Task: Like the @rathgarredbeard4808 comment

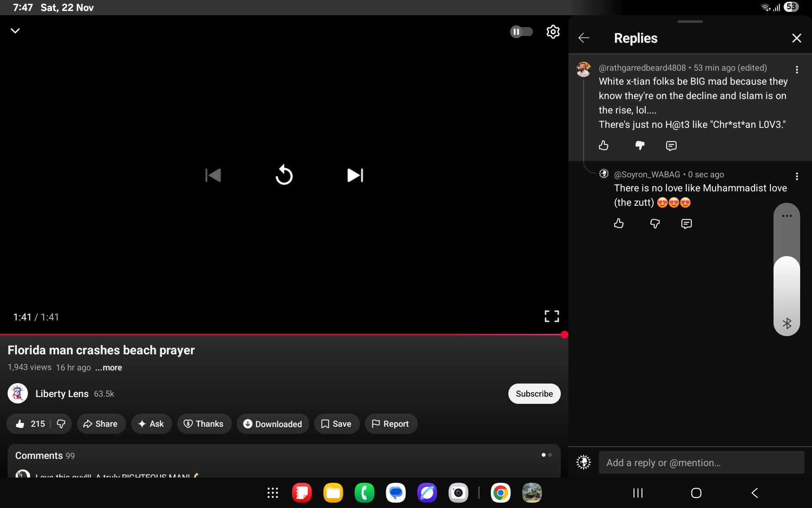Action: tap(604, 146)
